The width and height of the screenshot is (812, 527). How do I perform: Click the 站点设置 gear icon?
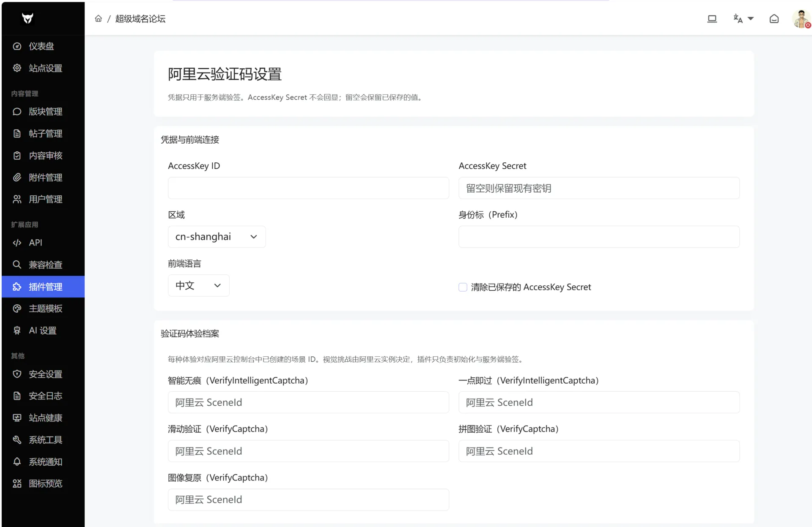pos(17,68)
